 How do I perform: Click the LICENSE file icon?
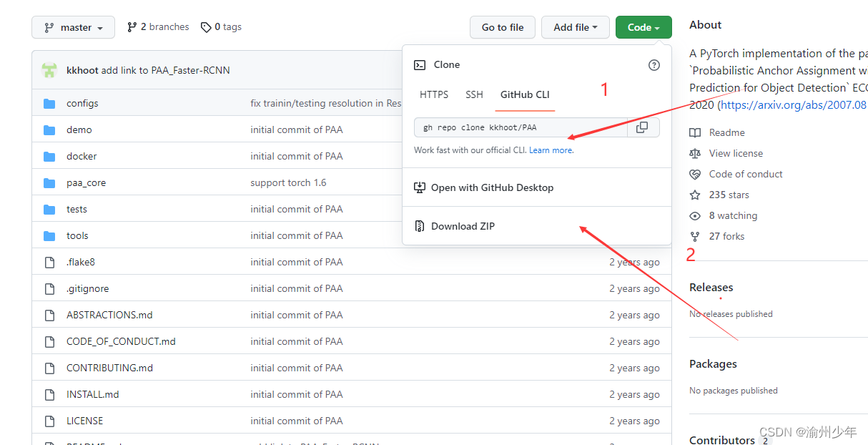49,421
